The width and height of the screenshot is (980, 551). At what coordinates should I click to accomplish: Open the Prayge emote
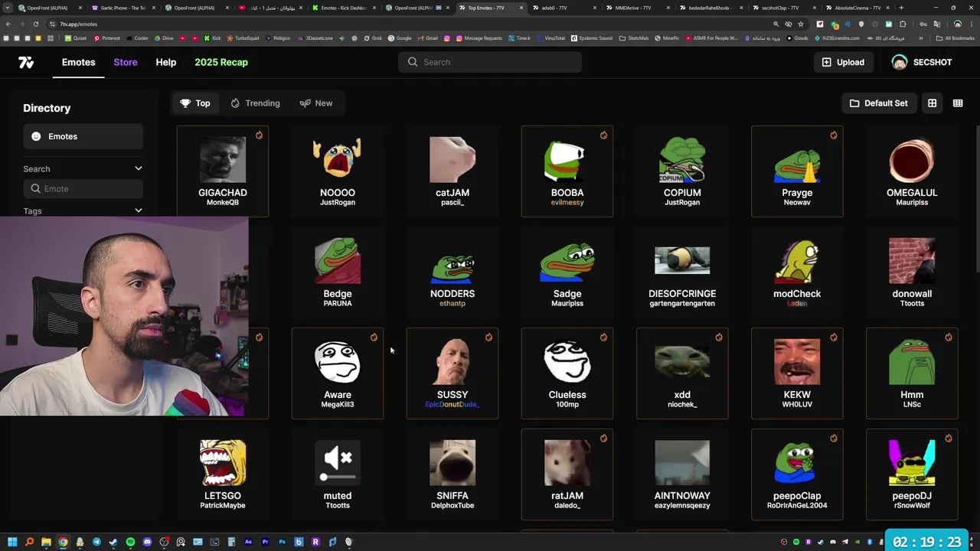(x=797, y=171)
